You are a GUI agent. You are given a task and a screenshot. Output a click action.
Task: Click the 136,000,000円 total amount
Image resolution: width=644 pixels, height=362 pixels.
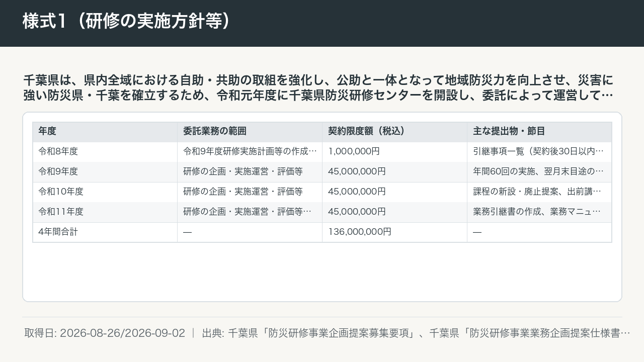click(394, 232)
